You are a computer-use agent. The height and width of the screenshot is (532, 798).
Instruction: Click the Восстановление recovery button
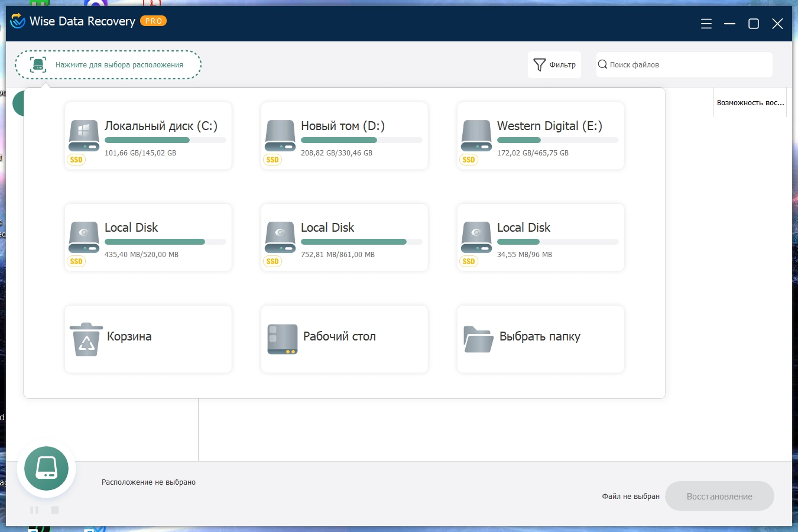point(719,496)
